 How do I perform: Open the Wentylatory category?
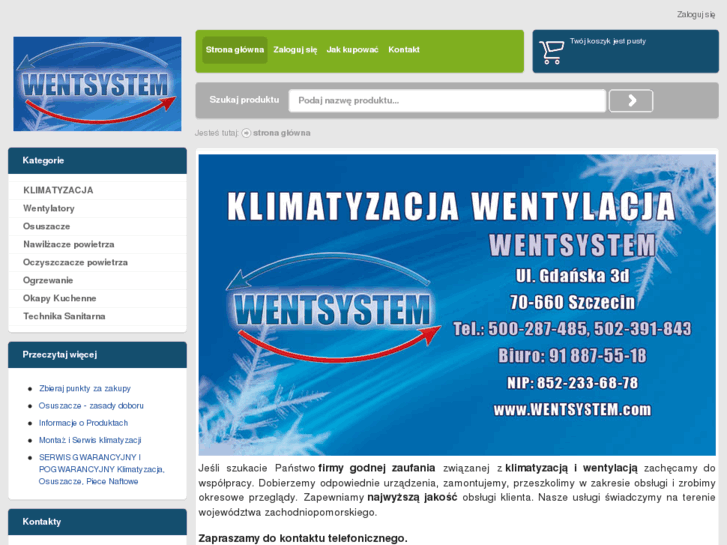click(49, 208)
